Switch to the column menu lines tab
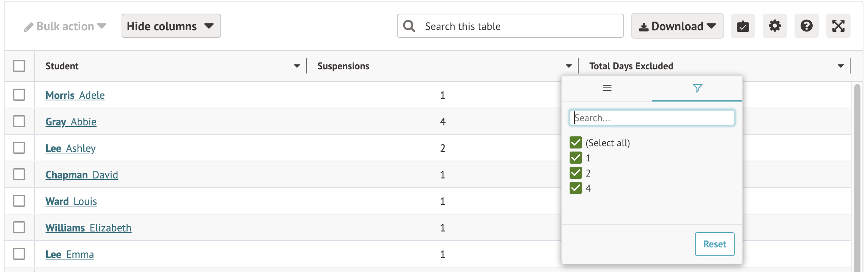Screen dimensions: 868x272 point(607,88)
